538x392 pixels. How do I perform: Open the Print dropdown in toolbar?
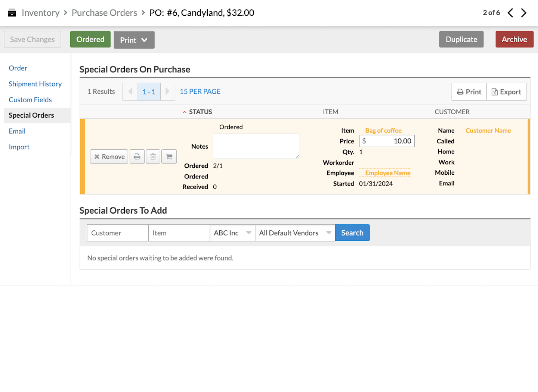(x=134, y=40)
